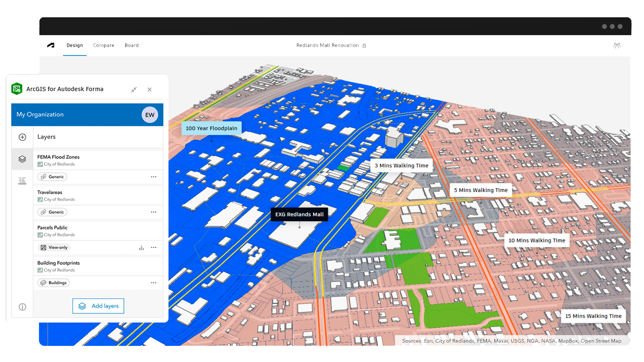Open the options menu for Parcels Public

(x=154, y=247)
